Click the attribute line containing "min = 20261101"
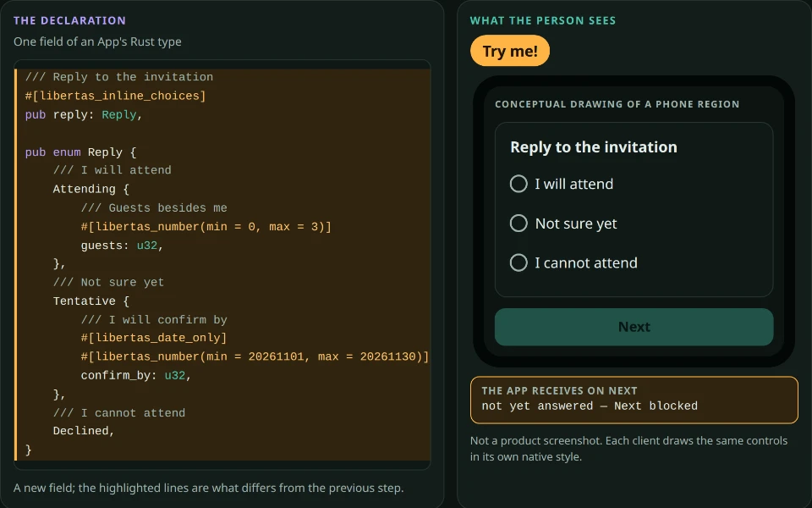The width and height of the screenshot is (812, 508). coord(255,356)
